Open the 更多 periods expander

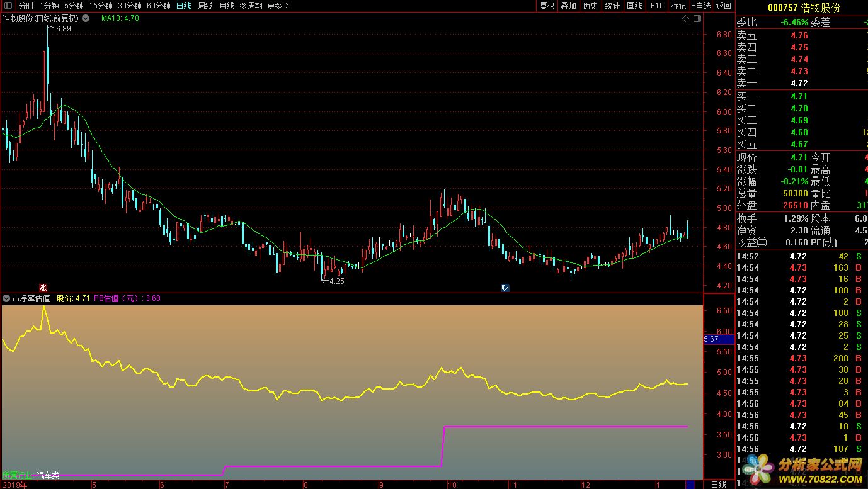(278, 6)
